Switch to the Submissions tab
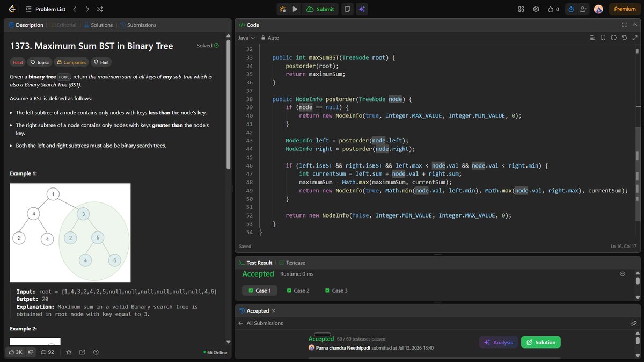644x362 pixels. click(x=138, y=25)
